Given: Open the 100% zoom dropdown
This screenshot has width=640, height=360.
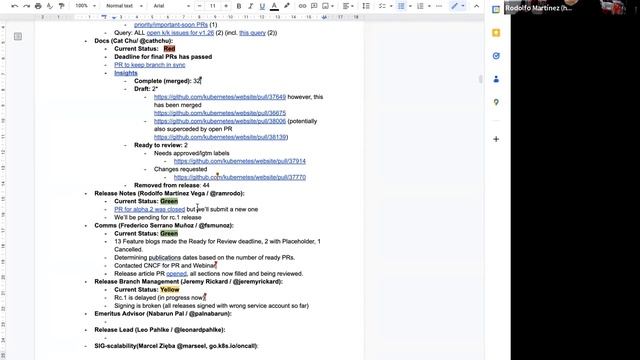Looking at the screenshot, I should (85, 6).
